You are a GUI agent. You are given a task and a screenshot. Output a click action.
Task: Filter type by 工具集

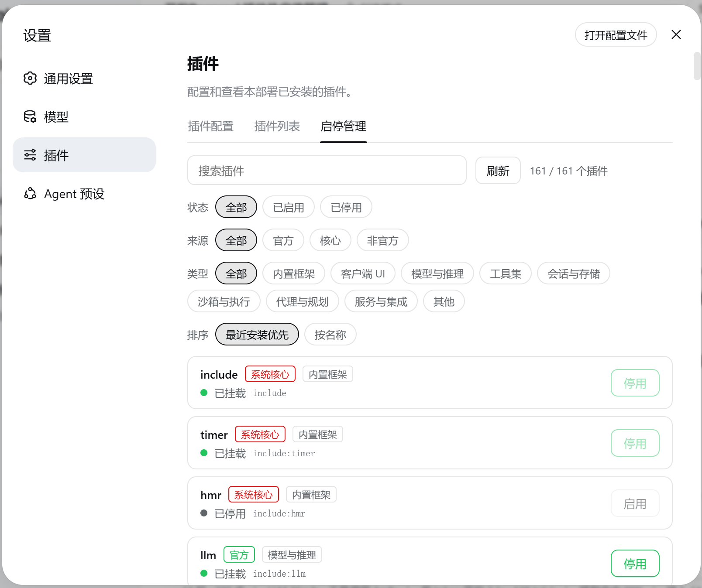click(506, 273)
